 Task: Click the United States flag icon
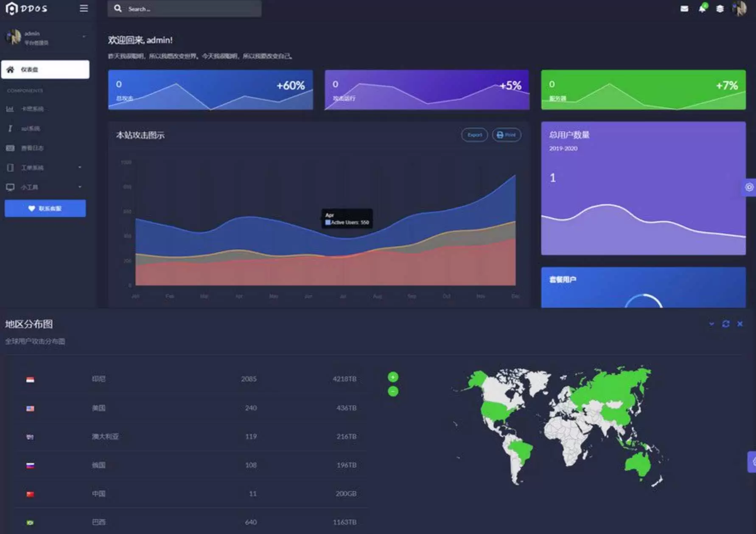30,408
